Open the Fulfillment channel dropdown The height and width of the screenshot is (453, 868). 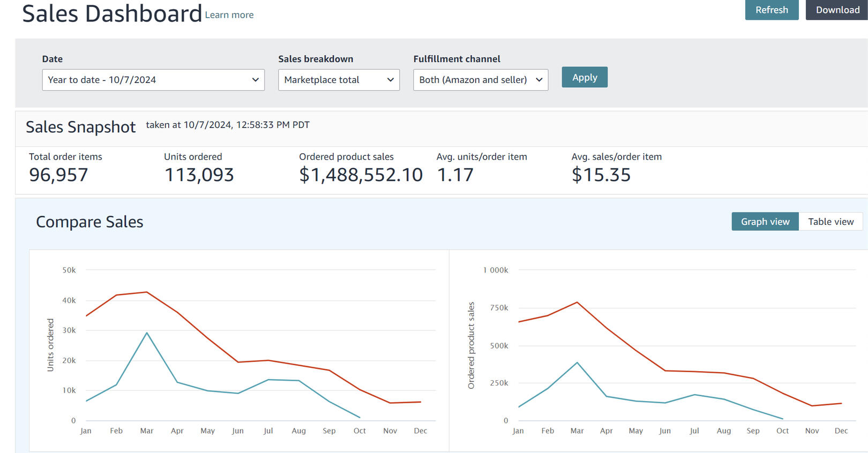pyautogui.click(x=480, y=80)
